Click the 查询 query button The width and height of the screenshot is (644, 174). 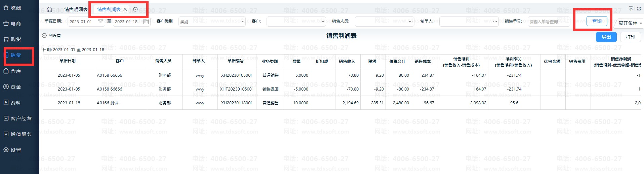(x=597, y=21)
